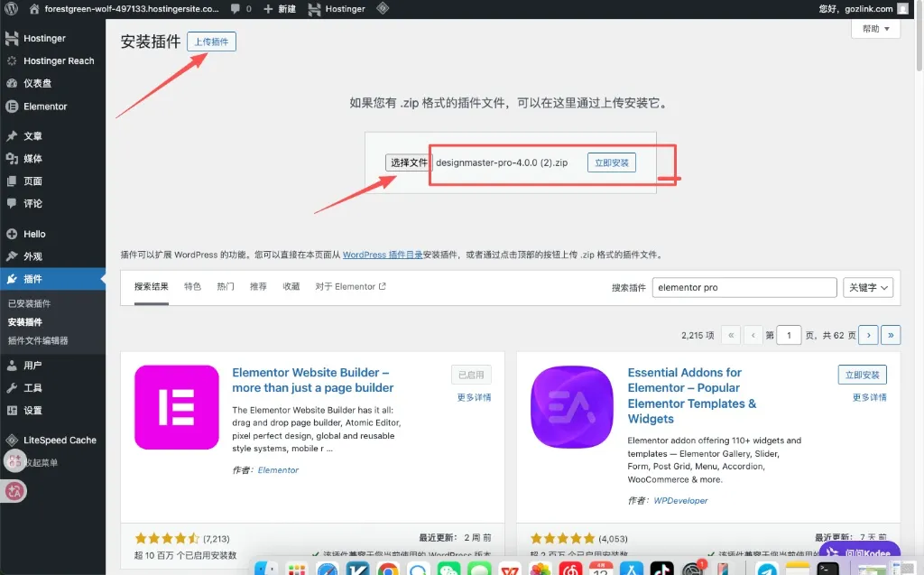Image resolution: width=924 pixels, height=575 pixels.
Task: Open Hostinger menu in admin bar
Action: pyautogui.click(x=337, y=9)
